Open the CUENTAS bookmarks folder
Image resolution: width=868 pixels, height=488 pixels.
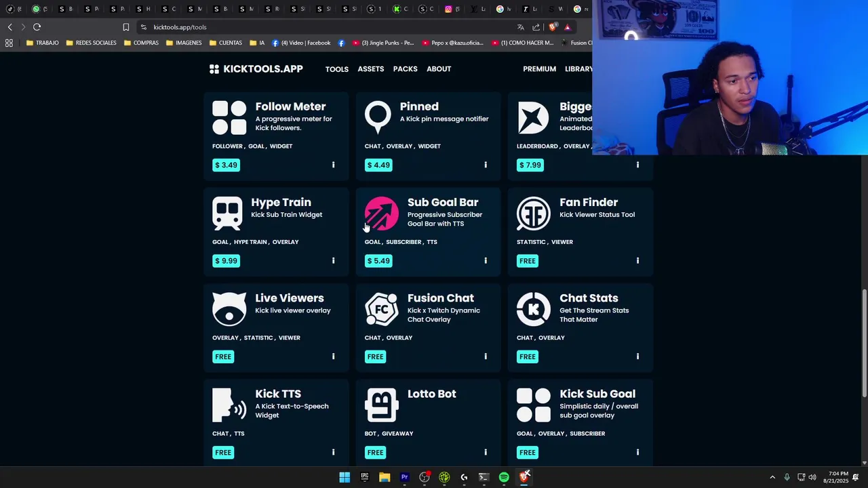pos(226,43)
